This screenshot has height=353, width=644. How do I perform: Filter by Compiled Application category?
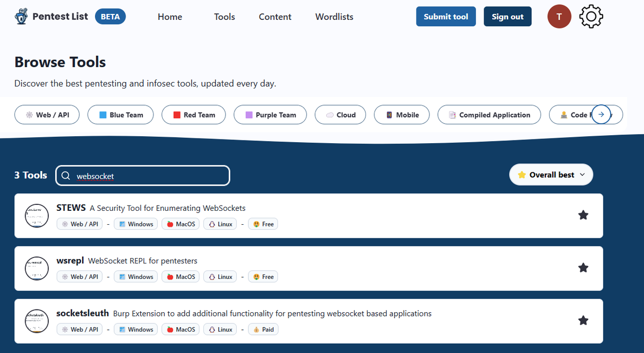click(489, 115)
